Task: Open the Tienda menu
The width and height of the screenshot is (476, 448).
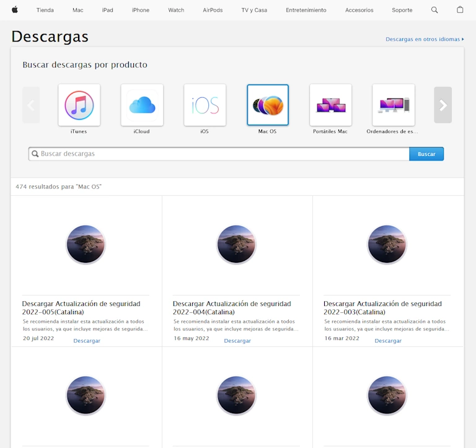Action: pyautogui.click(x=45, y=10)
